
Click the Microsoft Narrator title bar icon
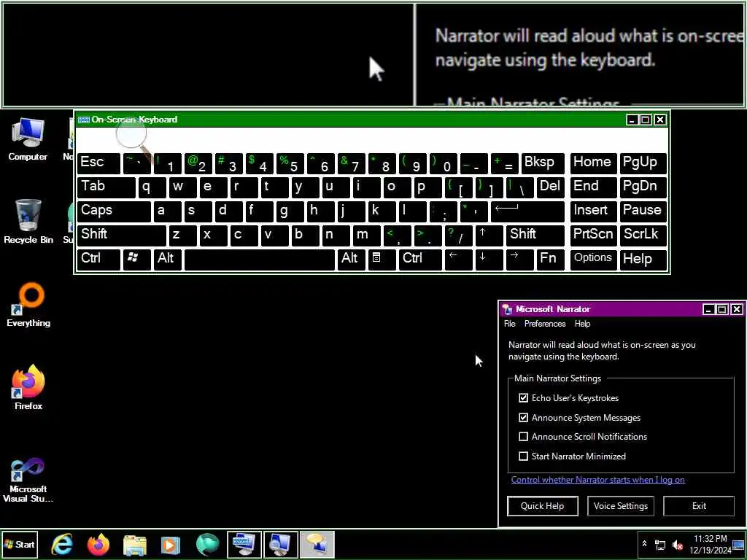coord(508,309)
